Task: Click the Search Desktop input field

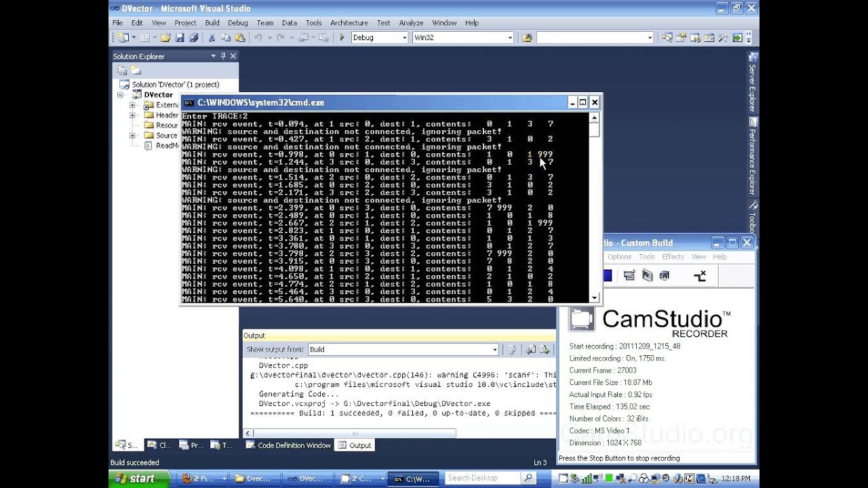Action: click(x=481, y=478)
